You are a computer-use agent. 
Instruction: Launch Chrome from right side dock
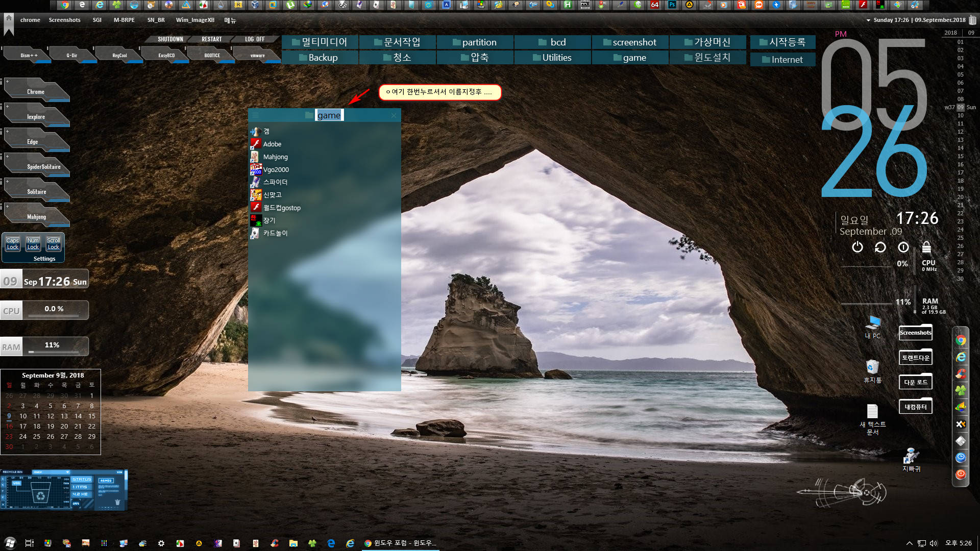[x=961, y=340]
